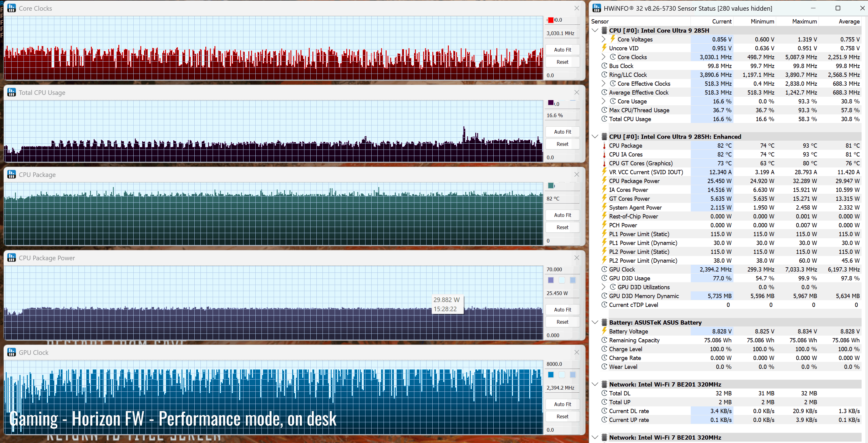
Task: Click Auto Fit in CPU Package graph
Action: pyautogui.click(x=562, y=215)
